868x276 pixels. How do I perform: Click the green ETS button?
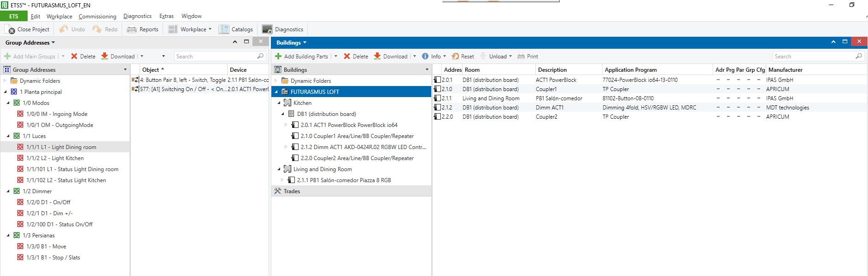[x=14, y=17]
